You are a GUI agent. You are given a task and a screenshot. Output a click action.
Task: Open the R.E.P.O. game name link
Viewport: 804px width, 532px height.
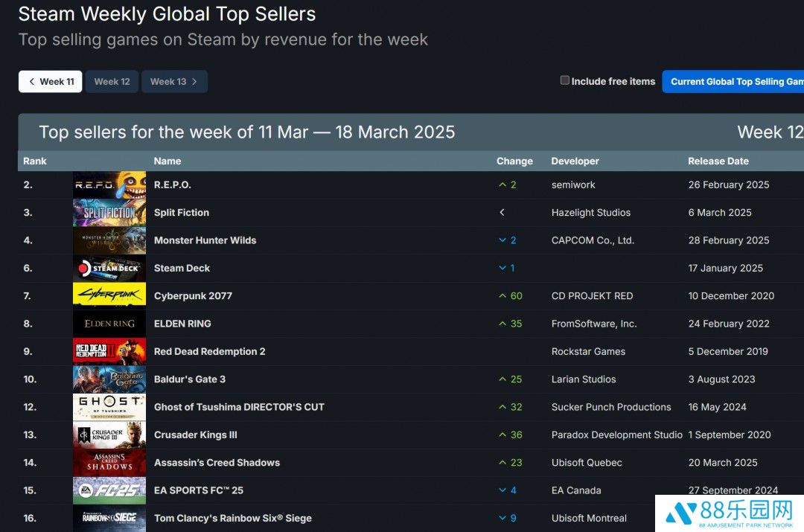pos(172,185)
